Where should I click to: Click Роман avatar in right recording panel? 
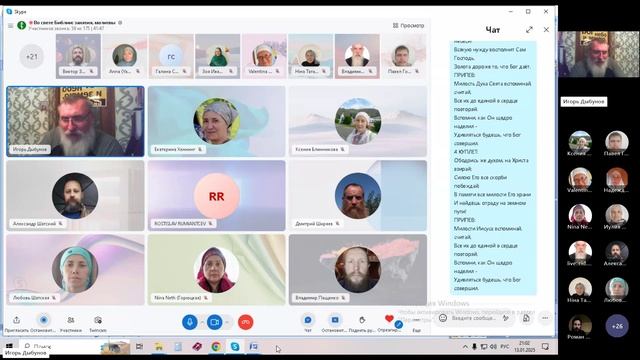pos(580,325)
